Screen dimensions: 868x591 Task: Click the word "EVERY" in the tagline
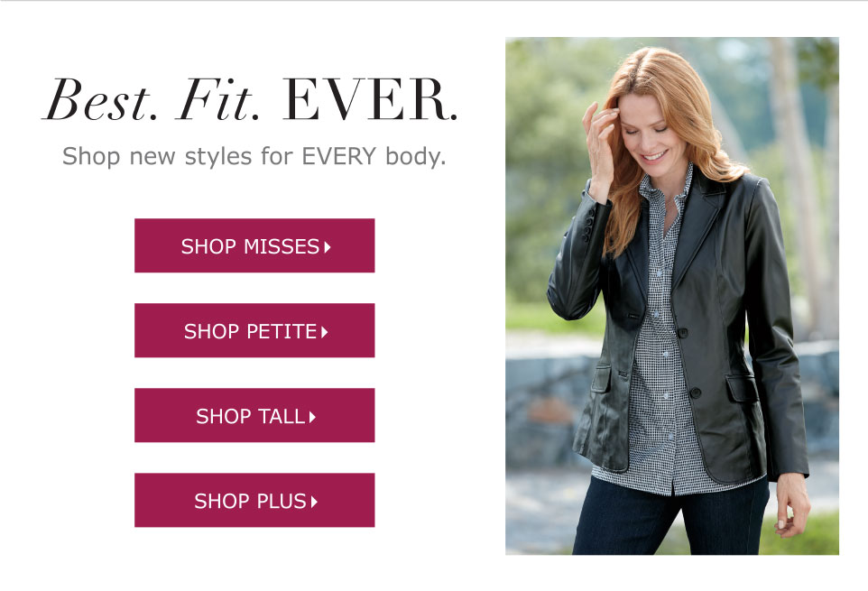(x=340, y=156)
